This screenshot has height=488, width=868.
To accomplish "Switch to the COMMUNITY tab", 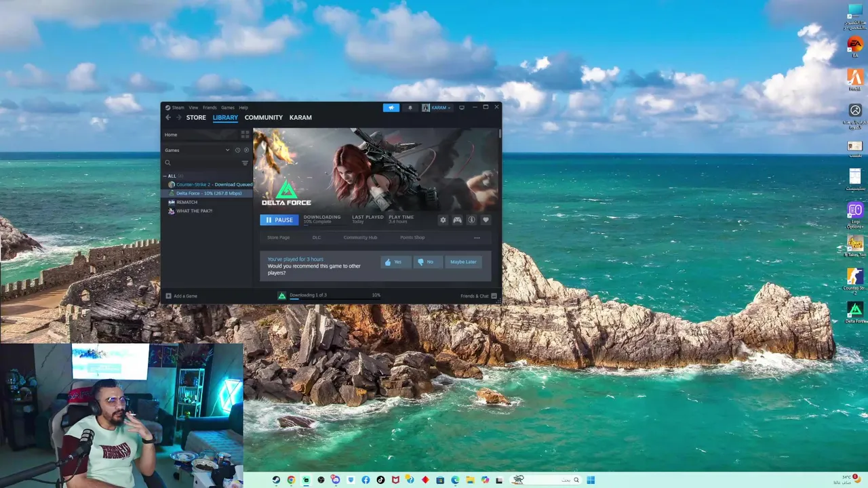I will coord(264,117).
